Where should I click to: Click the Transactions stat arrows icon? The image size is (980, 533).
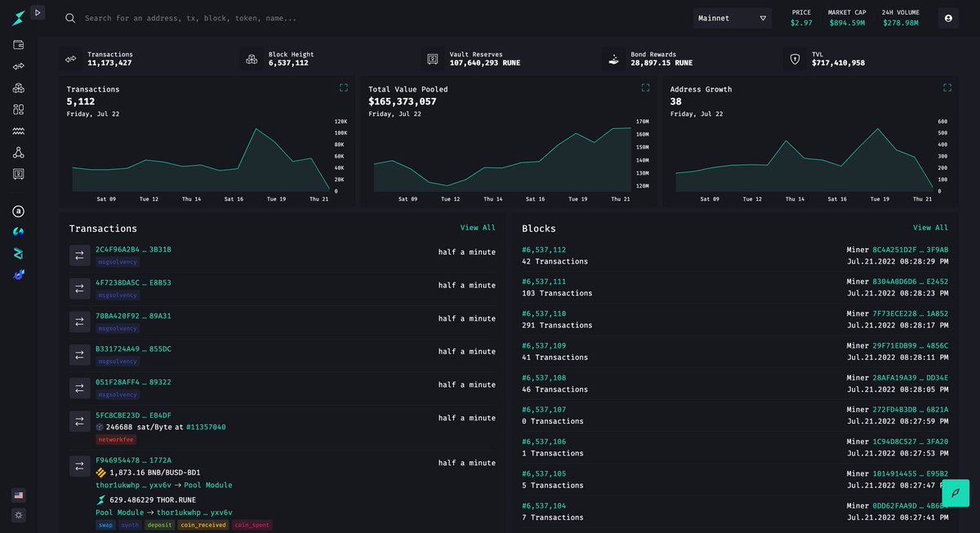[71, 59]
